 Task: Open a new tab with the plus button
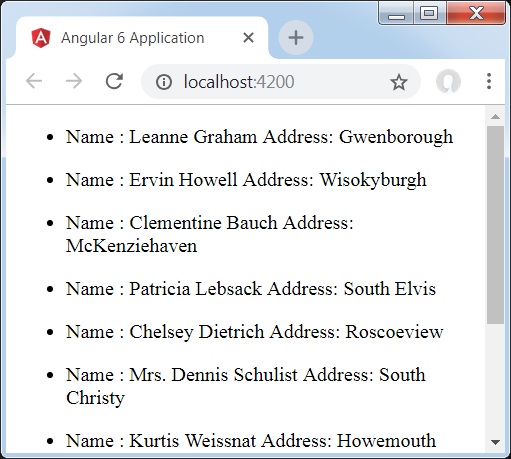pos(296,37)
